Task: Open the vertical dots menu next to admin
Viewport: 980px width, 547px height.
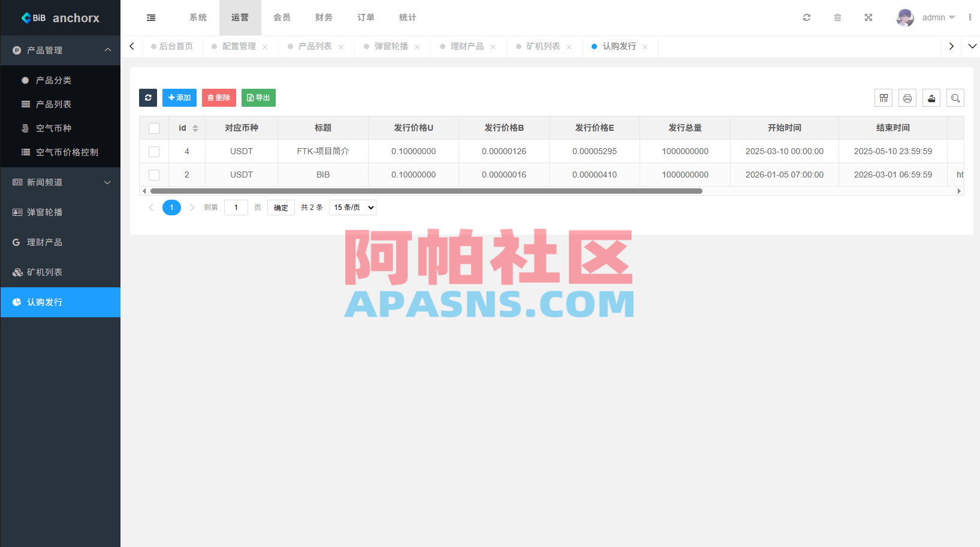Action: [x=970, y=17]
